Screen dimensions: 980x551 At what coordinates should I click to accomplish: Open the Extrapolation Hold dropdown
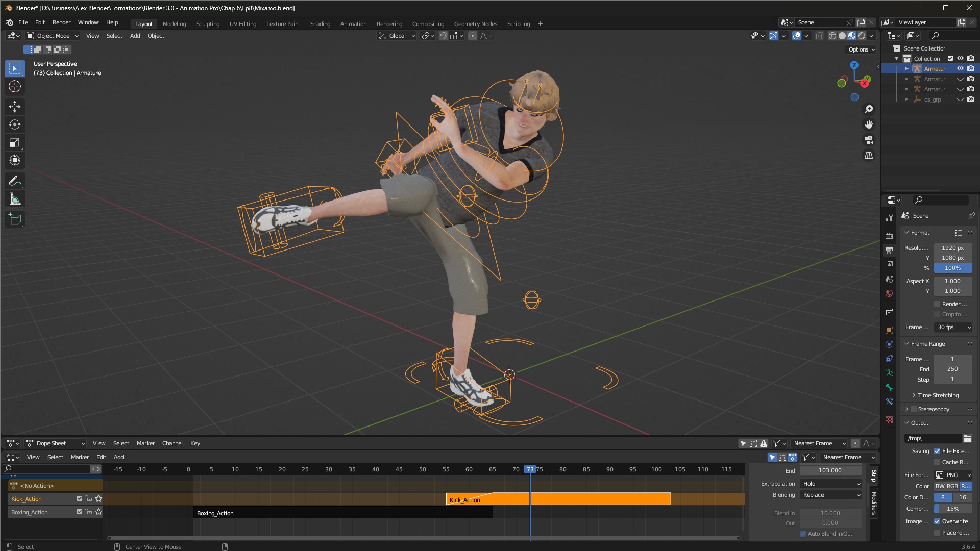[x=830, y=484]
